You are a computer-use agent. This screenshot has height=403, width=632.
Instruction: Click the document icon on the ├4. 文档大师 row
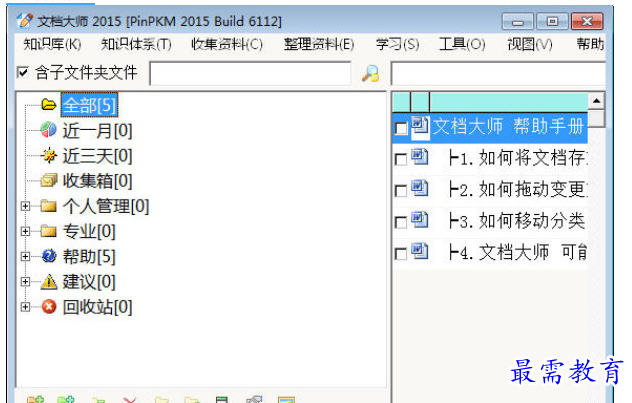420,251
